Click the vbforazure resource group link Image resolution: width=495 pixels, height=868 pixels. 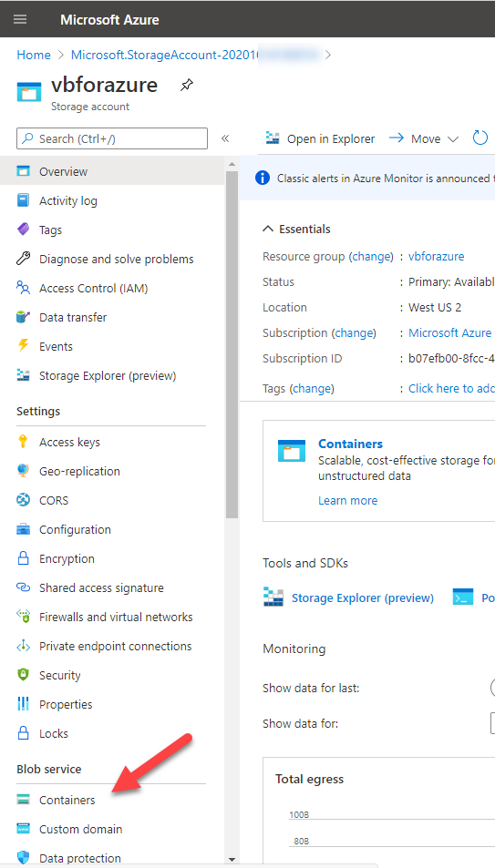[437, 256]
